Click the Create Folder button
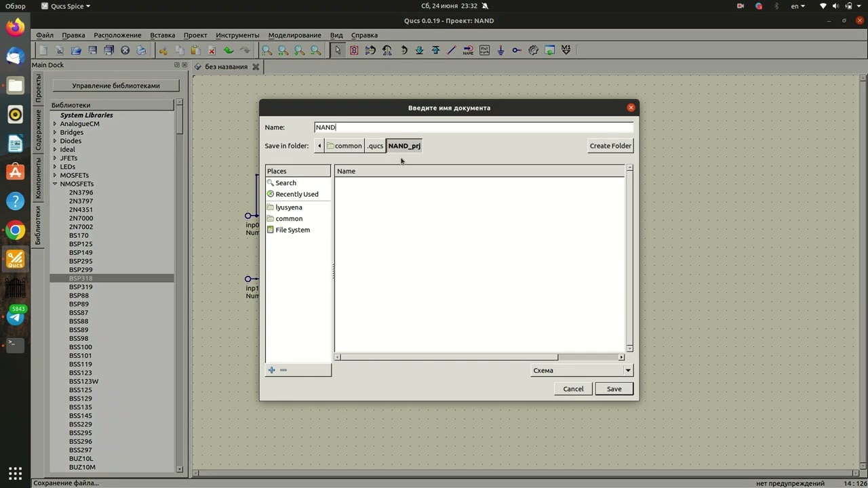The width and height of the screenshot is (868, 488). [610, 146]
